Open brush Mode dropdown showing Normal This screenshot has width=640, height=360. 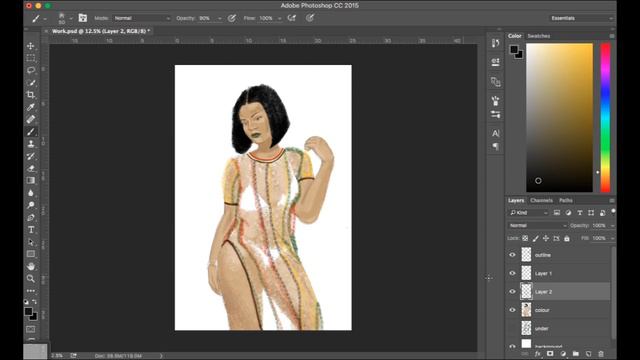[x=142, y=18]
